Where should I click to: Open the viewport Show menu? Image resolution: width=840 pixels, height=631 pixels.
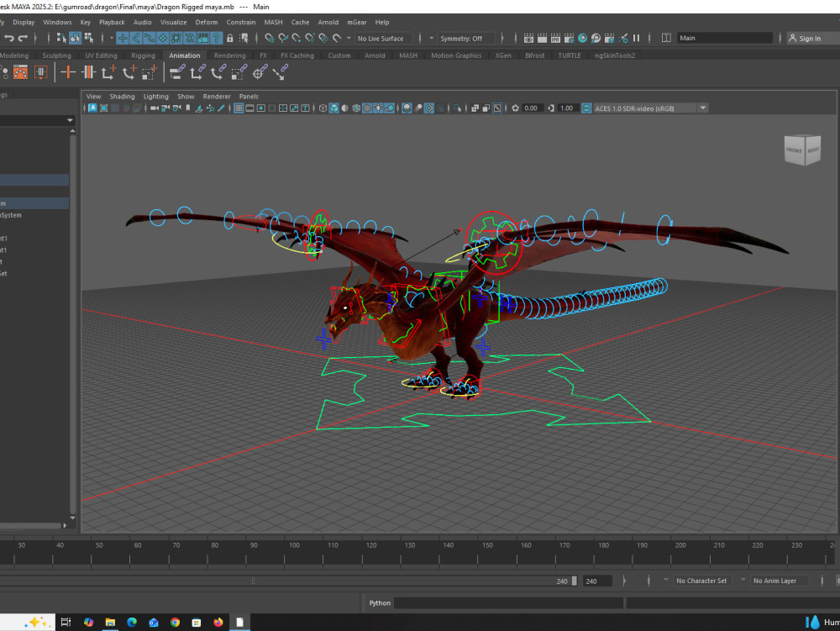click(x=186, y=97)
